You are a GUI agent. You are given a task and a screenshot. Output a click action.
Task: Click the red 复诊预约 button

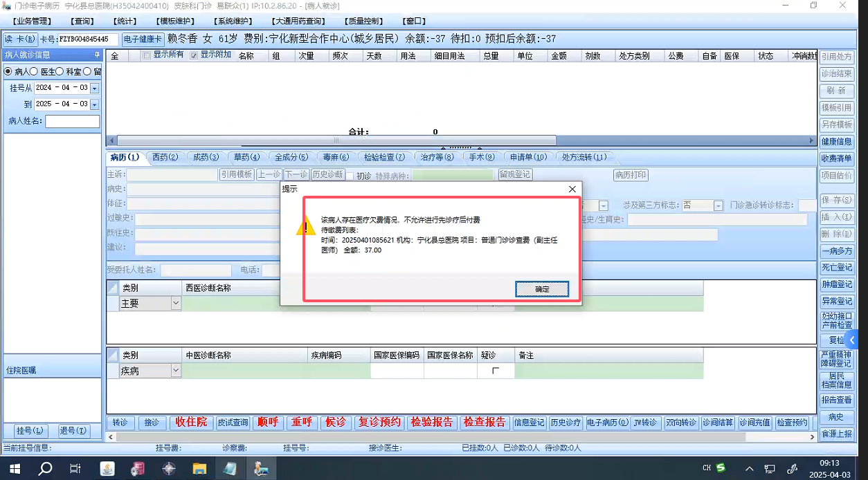coord(379,422)
